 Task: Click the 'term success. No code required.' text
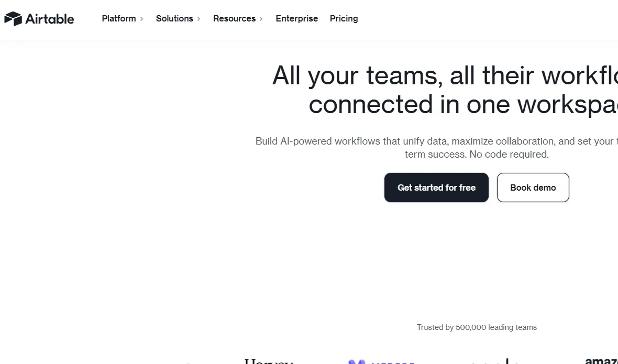(477, 154)
